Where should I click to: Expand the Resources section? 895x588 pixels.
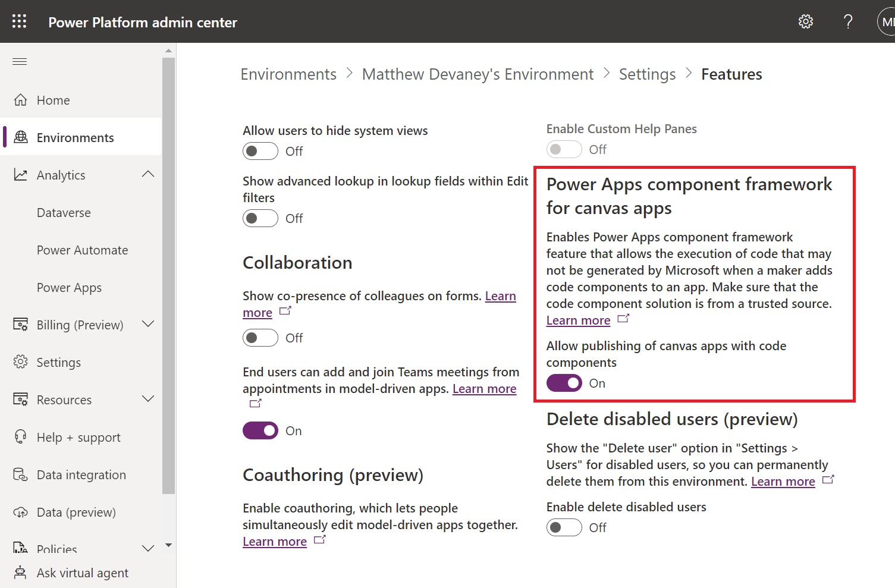[148, 400]
